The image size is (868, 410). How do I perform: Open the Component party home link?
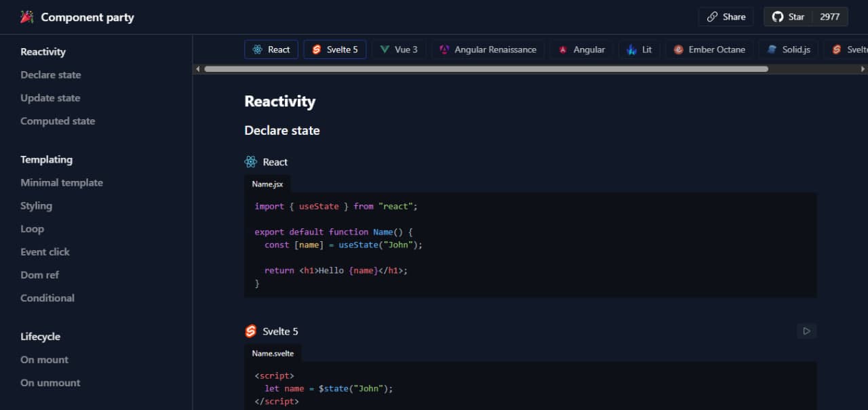pos(77,17)
